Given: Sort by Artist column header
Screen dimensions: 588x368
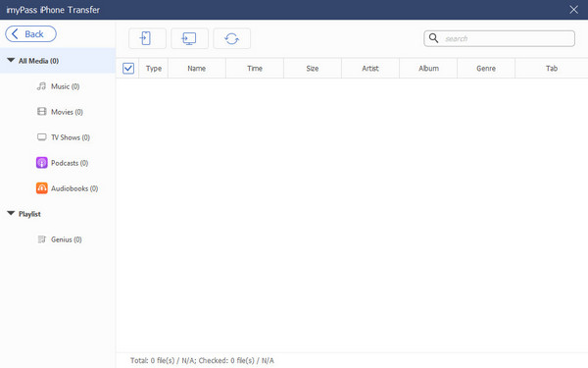Looking at the screenshot, I should pos(370,69).
